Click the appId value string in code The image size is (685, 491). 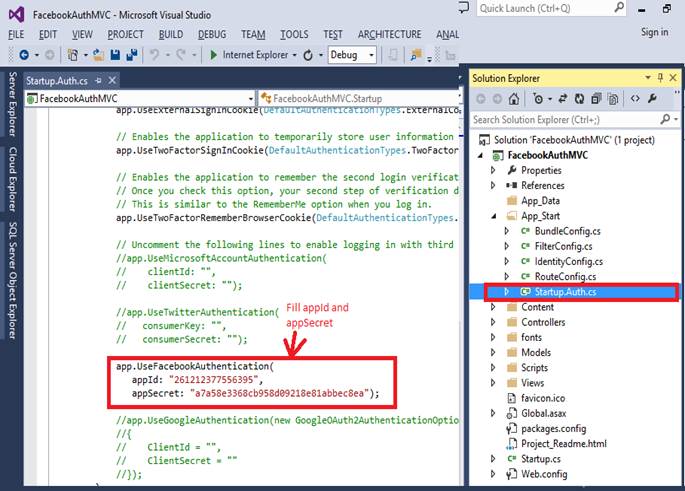(214, 380)
